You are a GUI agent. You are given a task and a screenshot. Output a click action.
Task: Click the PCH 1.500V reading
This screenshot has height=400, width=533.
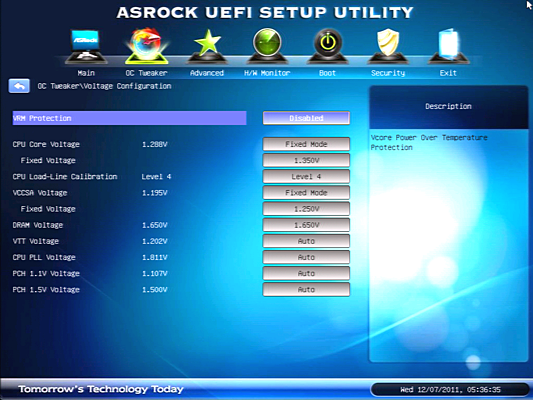click(x=155, y=290)
